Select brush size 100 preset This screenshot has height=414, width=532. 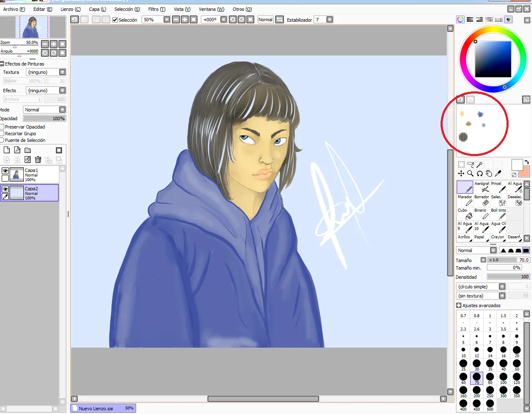tap(503, 378)
